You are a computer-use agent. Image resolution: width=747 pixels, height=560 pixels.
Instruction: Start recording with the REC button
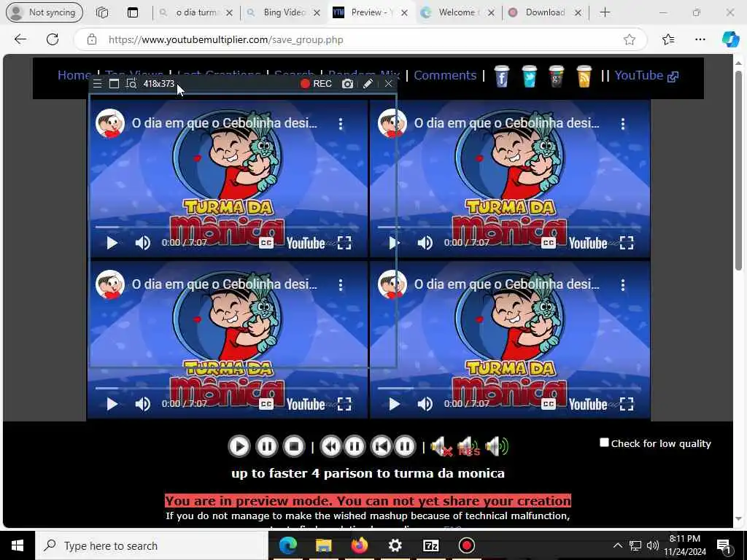(x=316, y=84)
